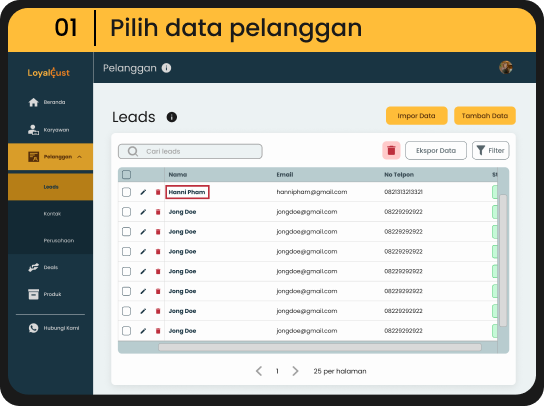Image resolution: width=544 pixels, height=406 pixels.
Task: Select Kontak submenu item
Action: (x=52, y=214)
